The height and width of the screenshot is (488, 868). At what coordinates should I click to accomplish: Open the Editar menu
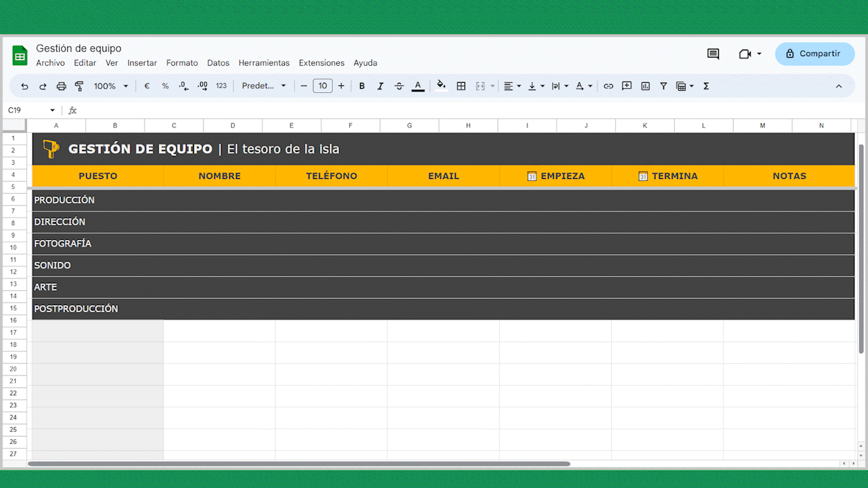tap(85, 63)
